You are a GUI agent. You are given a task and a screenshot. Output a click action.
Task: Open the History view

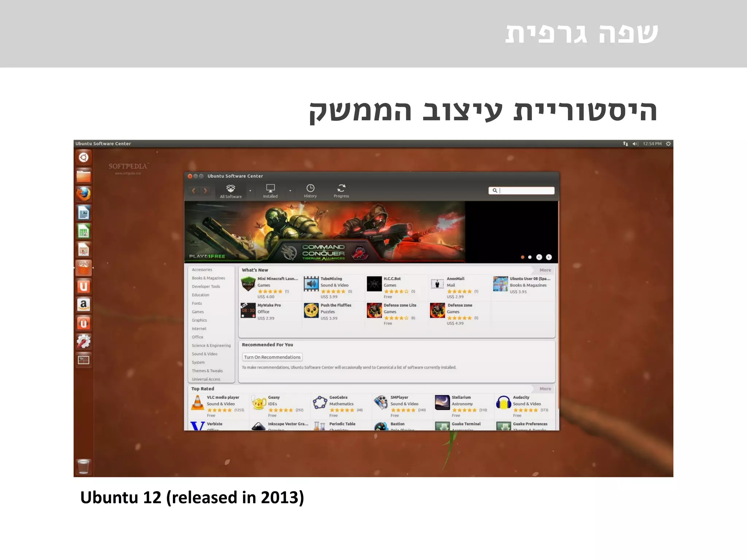pos(310,191)
